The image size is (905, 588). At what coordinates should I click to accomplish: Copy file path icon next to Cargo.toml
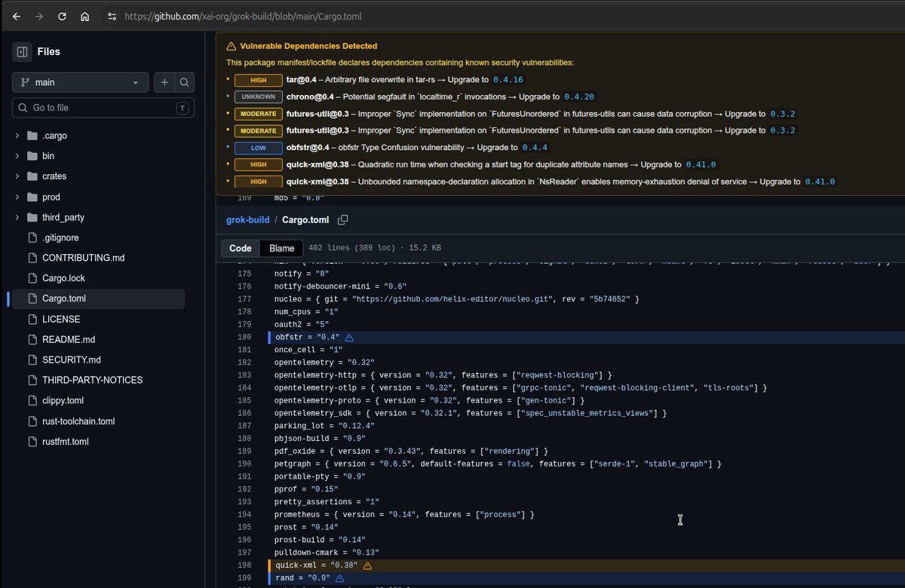click(342, 220)
